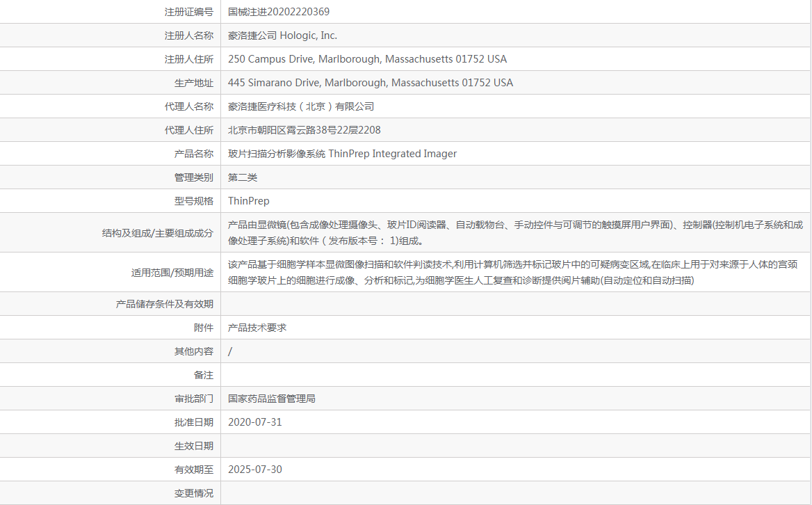This screenshot has height=505, width=812.
Task: Click the label 其他内容
Action: point(194,352)
